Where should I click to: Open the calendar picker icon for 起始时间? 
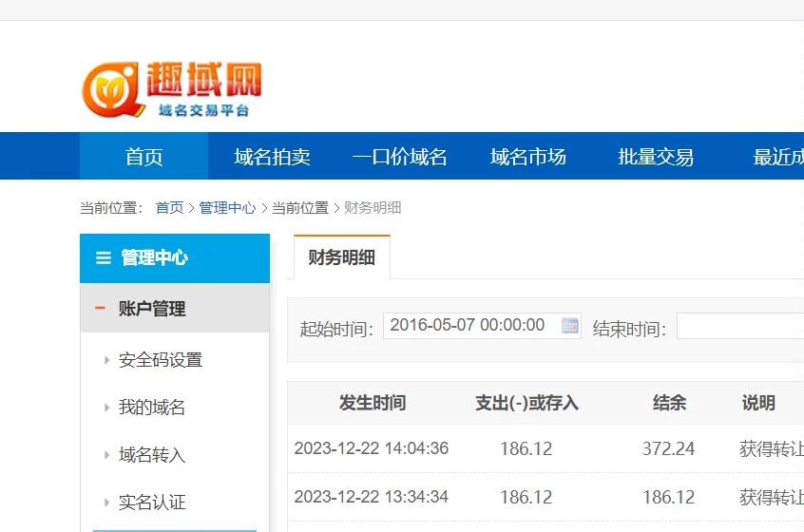point(569,326)
